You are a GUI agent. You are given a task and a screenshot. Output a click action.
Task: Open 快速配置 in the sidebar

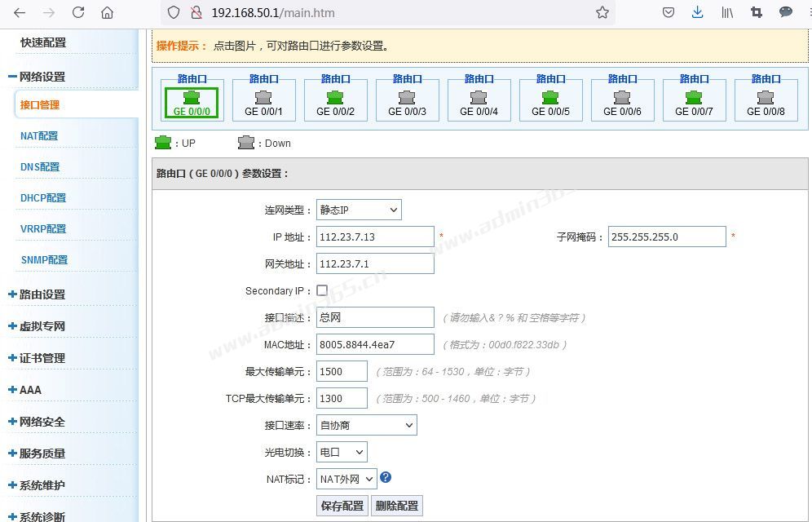point(43,42)
